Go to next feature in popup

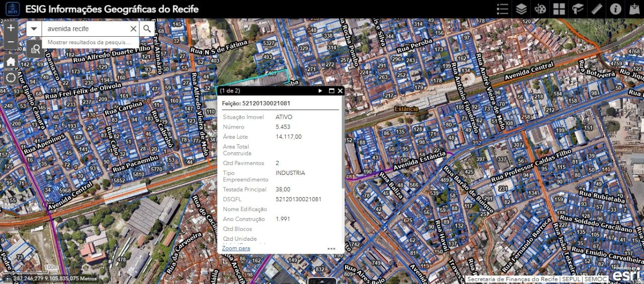320,91
